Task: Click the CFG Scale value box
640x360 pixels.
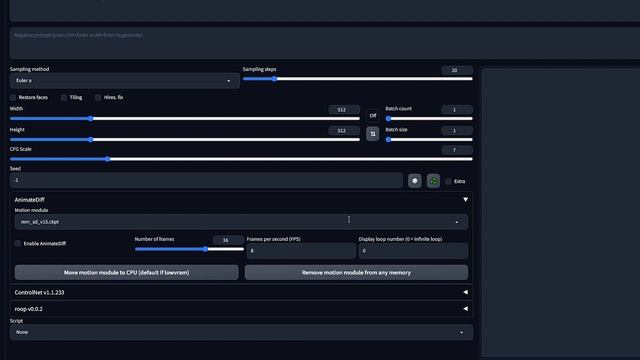Action: pyautogui.click(x=457, y=150)
